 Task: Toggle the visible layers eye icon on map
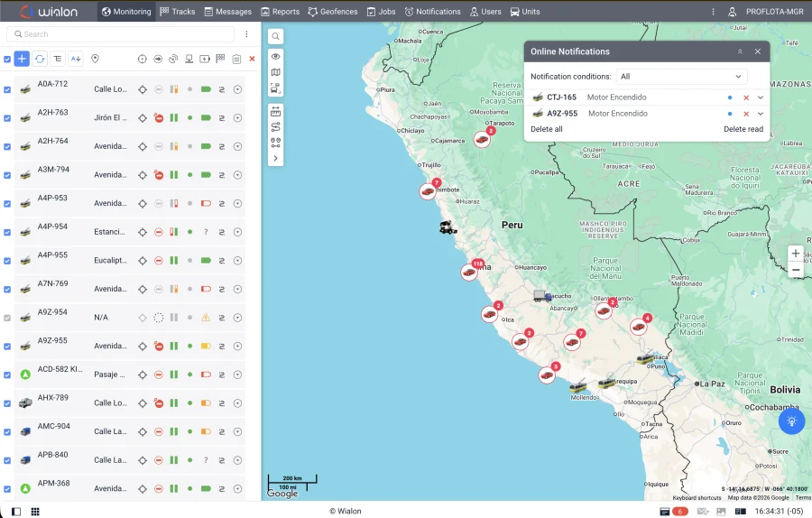(x=275, y=57)
